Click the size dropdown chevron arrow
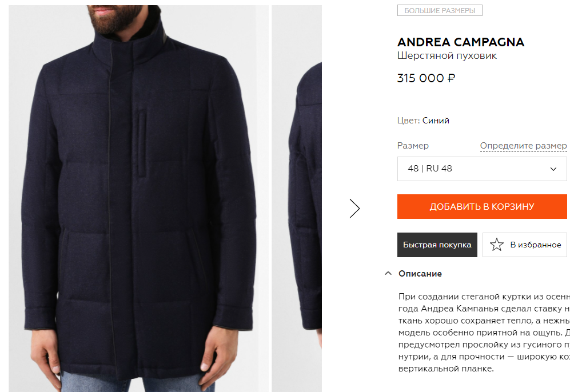This screenshot has height=392, width=570. [x=553, y=169]
